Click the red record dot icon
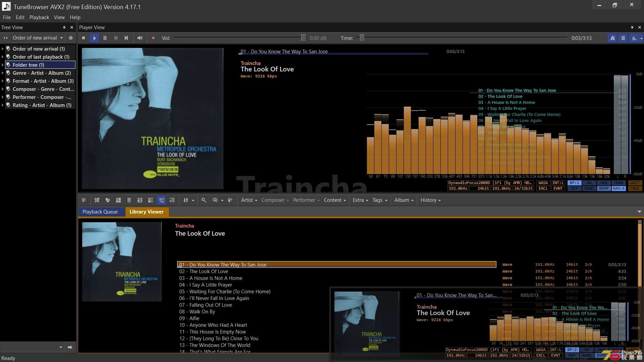644x362 pixels. (x=153, y=38)
